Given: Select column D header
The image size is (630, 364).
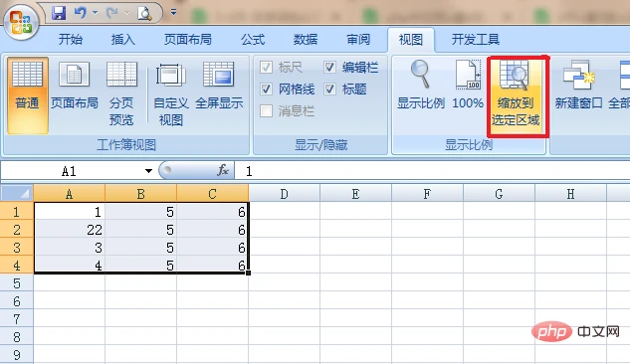Looking at the screenshot, I should [x=284, y=194].
